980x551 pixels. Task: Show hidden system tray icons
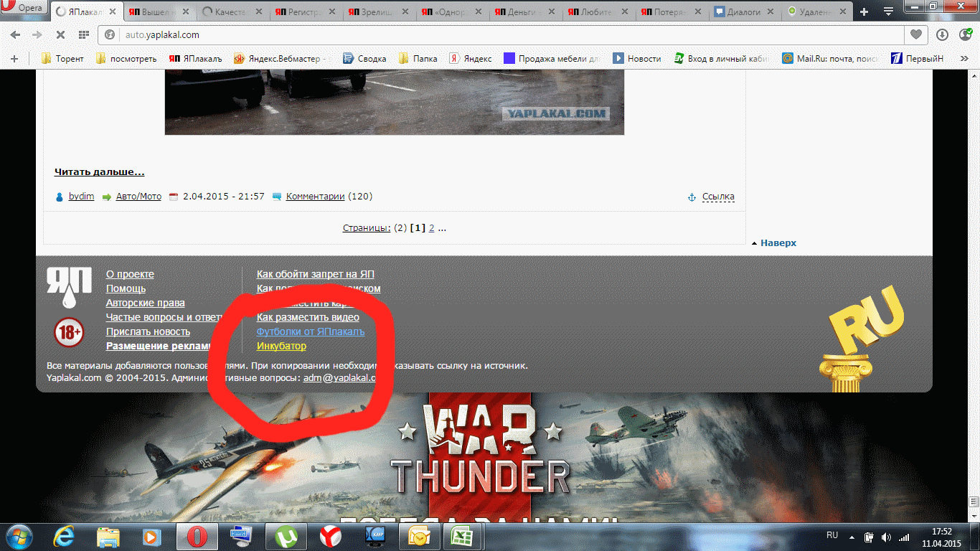coord(852,536)
